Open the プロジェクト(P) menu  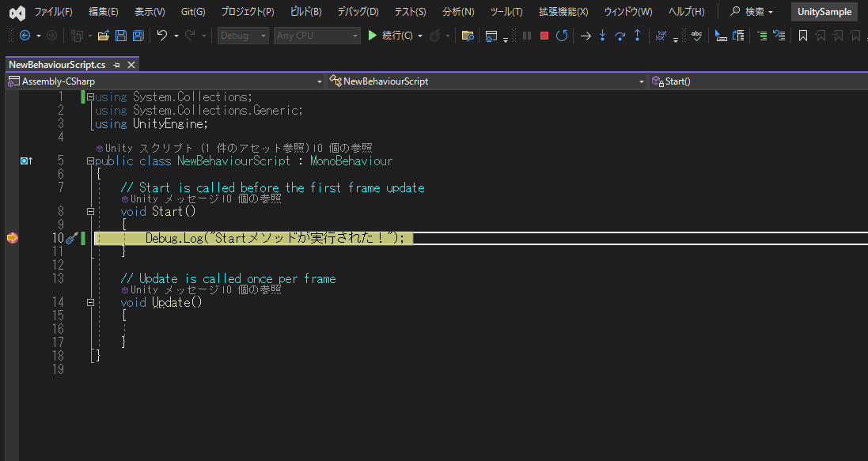coord(248,12)
